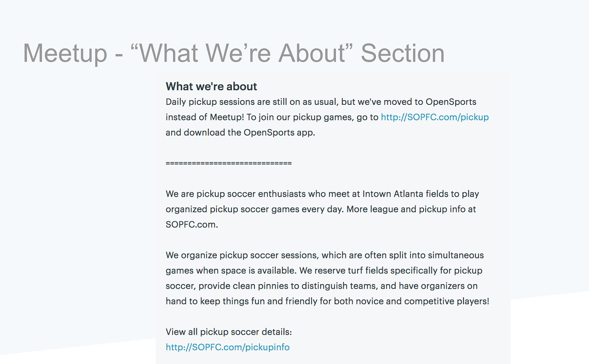Click the "SOPFC.com." text ending the second paragraph

point(192,225)
